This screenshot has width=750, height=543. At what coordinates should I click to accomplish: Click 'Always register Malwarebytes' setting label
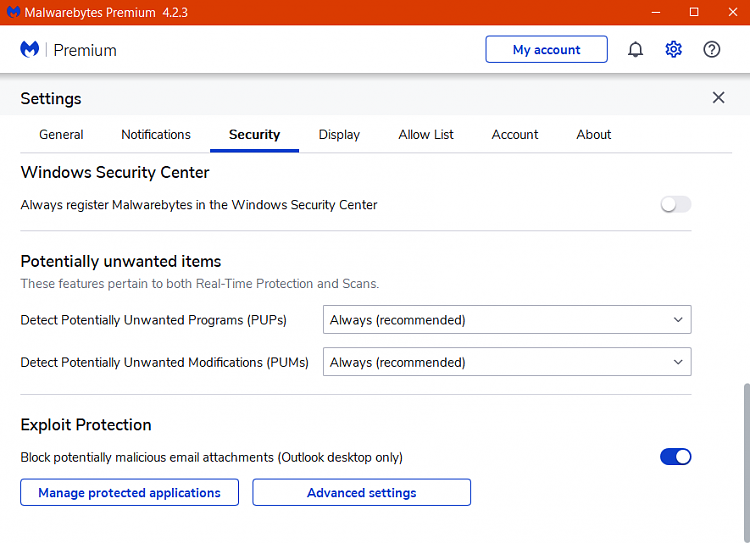(x=199, y=205)
